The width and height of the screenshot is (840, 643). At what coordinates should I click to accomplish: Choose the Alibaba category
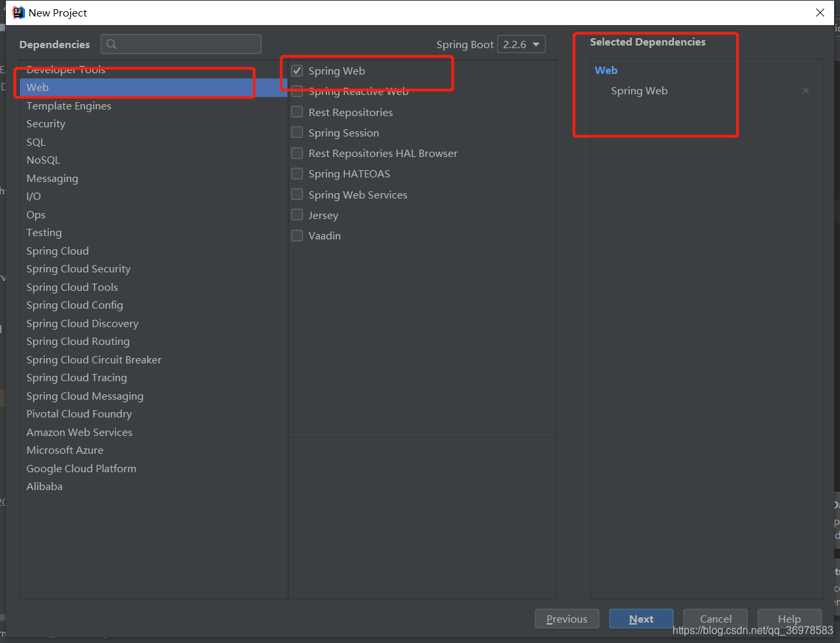[x=154, y=487]
